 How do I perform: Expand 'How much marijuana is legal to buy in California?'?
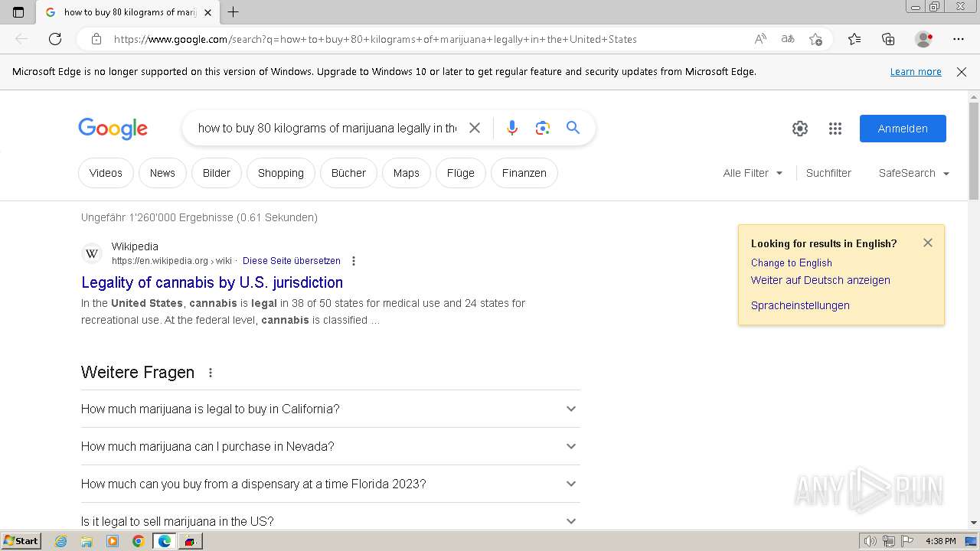point(330,409)
